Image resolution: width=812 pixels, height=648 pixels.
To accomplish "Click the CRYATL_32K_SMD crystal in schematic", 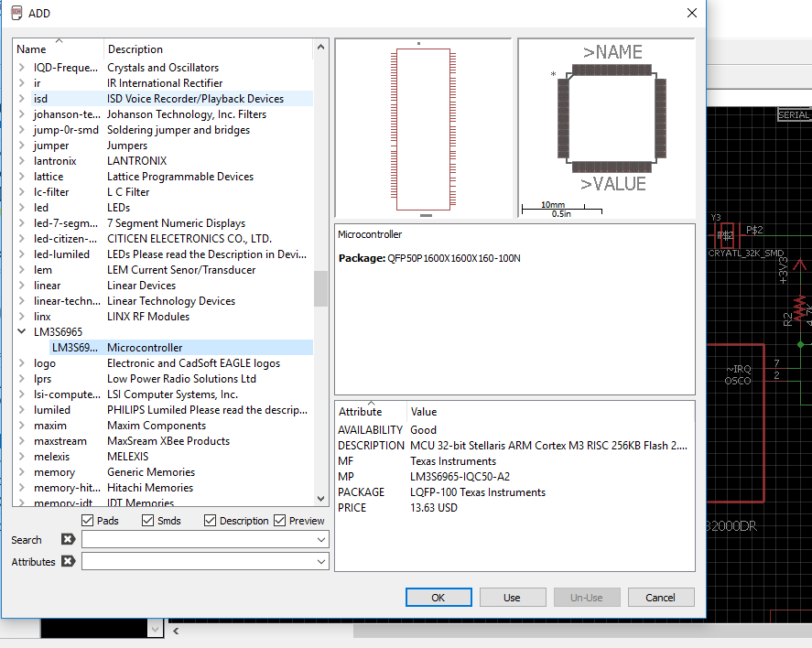I will (727, 235).
